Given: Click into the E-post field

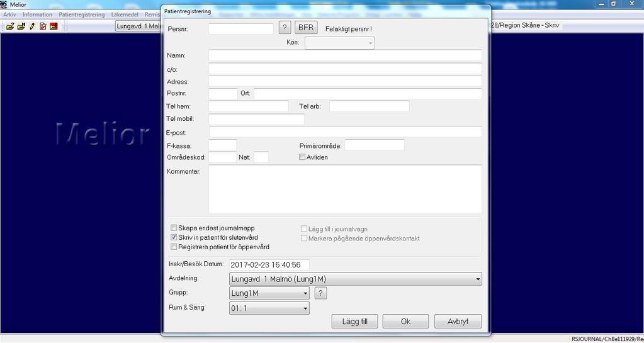Looking at the screenshot, I should [346, 132].
